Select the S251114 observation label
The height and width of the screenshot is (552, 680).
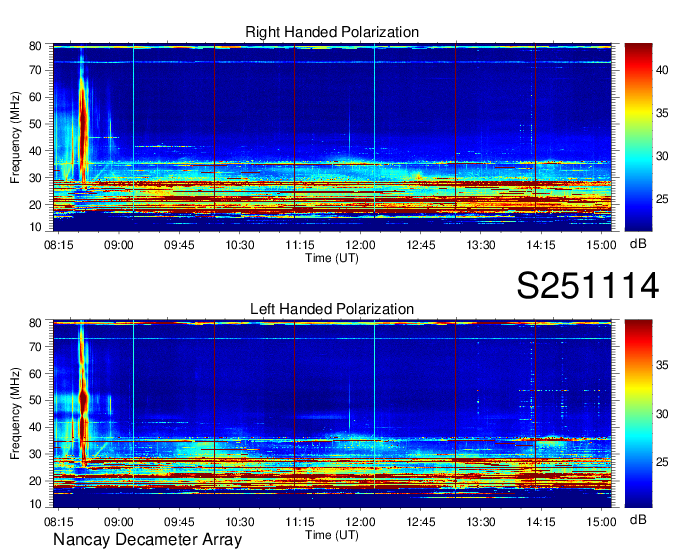pyautogui.click(x=586, y=286)
